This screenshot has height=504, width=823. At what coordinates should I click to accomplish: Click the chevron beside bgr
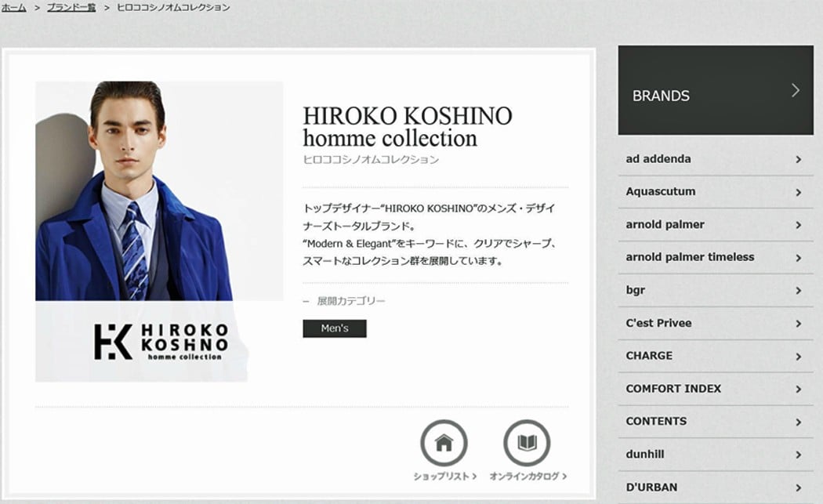click(799, 291)
